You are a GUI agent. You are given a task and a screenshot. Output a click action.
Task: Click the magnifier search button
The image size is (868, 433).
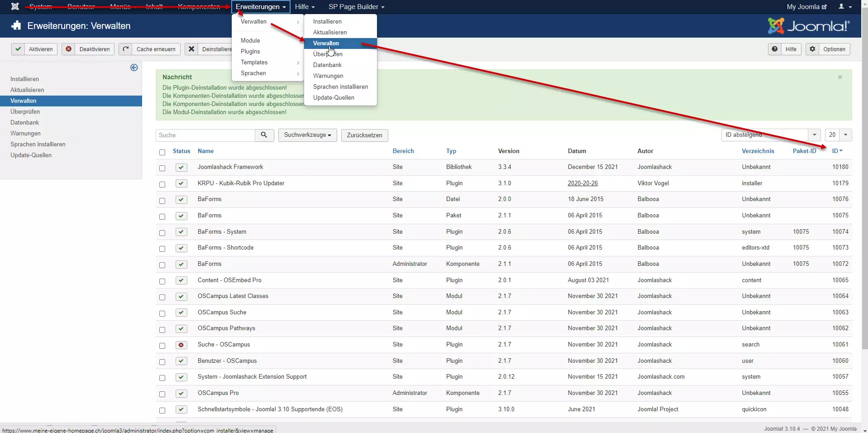coord(264,135)
